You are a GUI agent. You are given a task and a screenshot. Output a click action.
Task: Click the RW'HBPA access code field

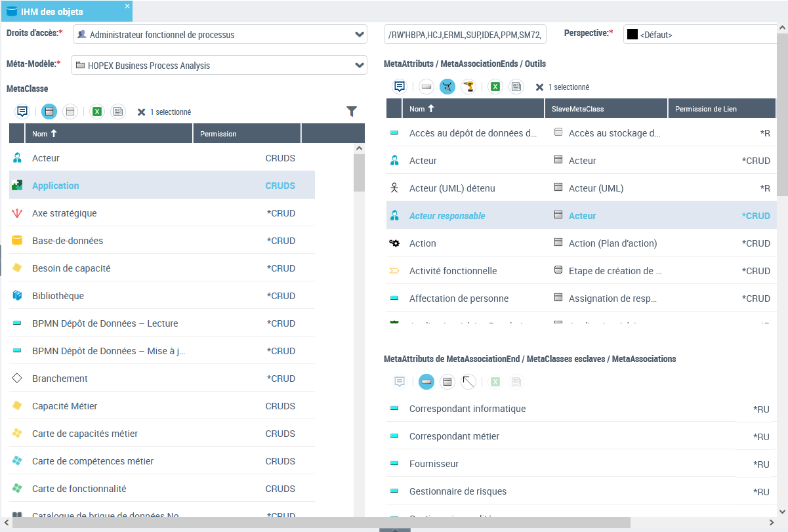pos(465,35)
